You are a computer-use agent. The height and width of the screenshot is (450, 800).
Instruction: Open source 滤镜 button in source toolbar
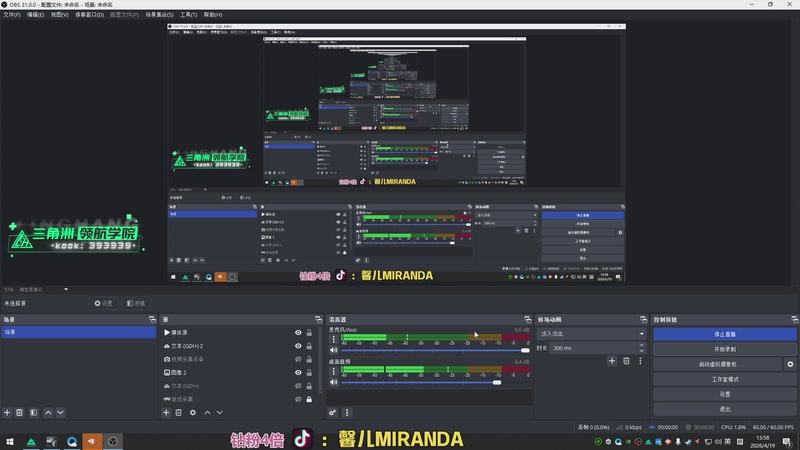click(x=136, y=303)
